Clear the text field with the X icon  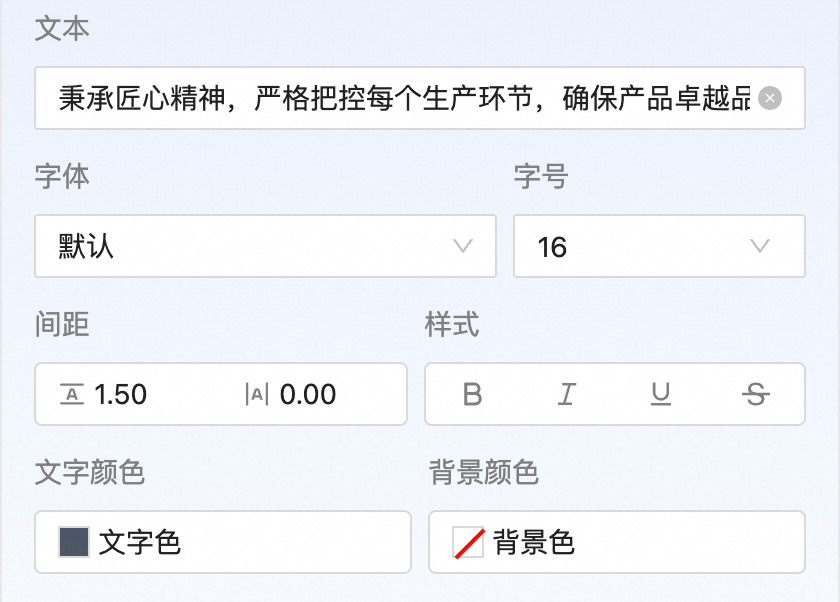click(x=769, y=98)
